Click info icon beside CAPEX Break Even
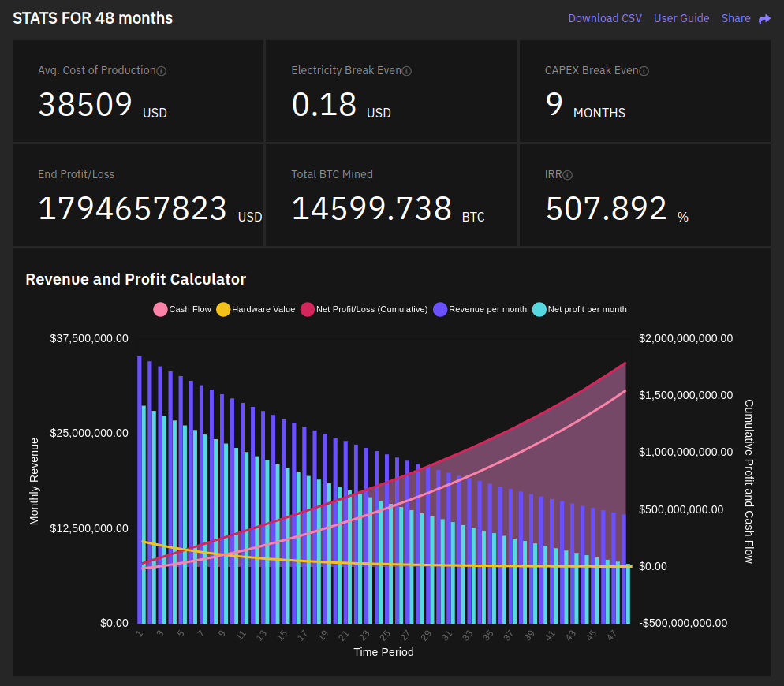784x686 pixels. click(x=644, y=71)
